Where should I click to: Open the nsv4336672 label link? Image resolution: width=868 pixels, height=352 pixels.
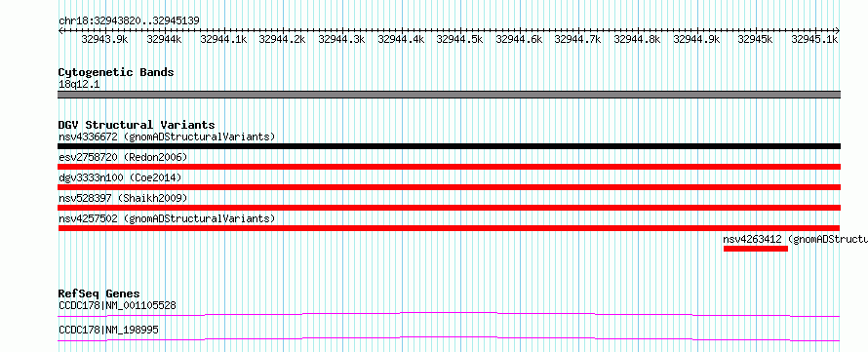pyautogui.click(x=167, y=137)
